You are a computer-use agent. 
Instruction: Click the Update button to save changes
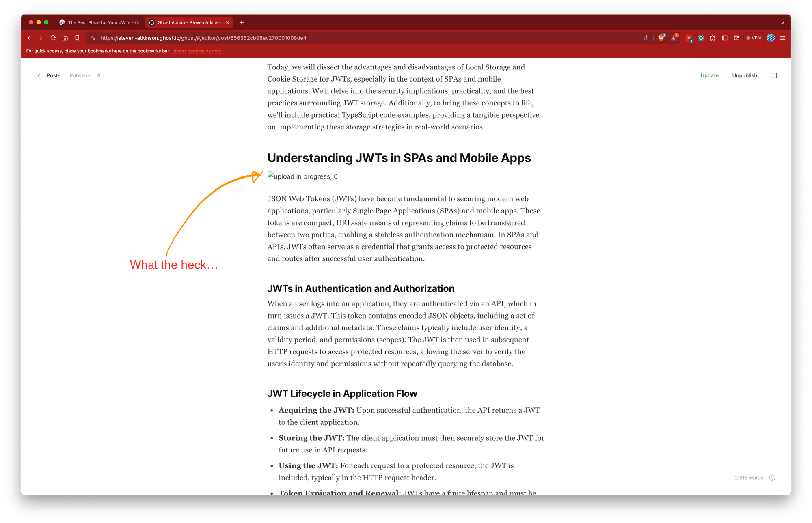709,76
